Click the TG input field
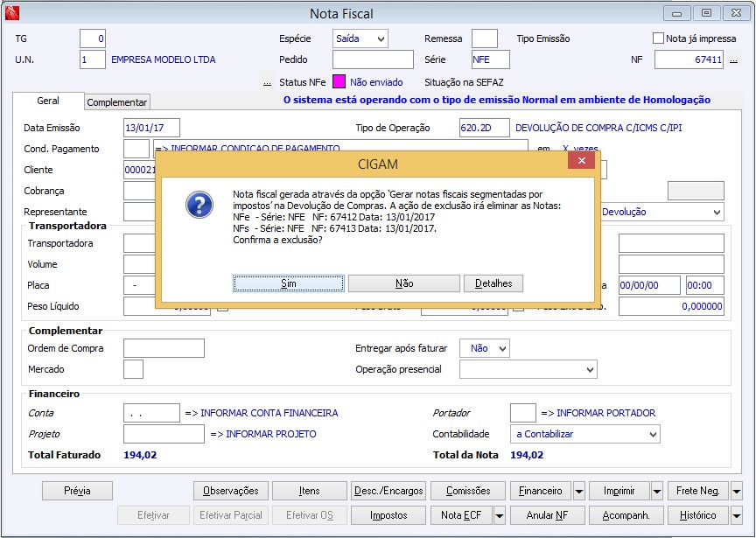 93,38
